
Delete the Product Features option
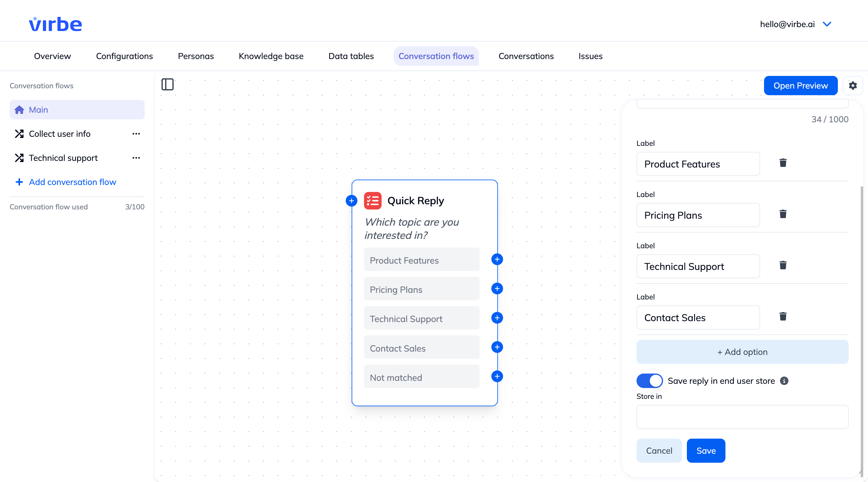783,163
